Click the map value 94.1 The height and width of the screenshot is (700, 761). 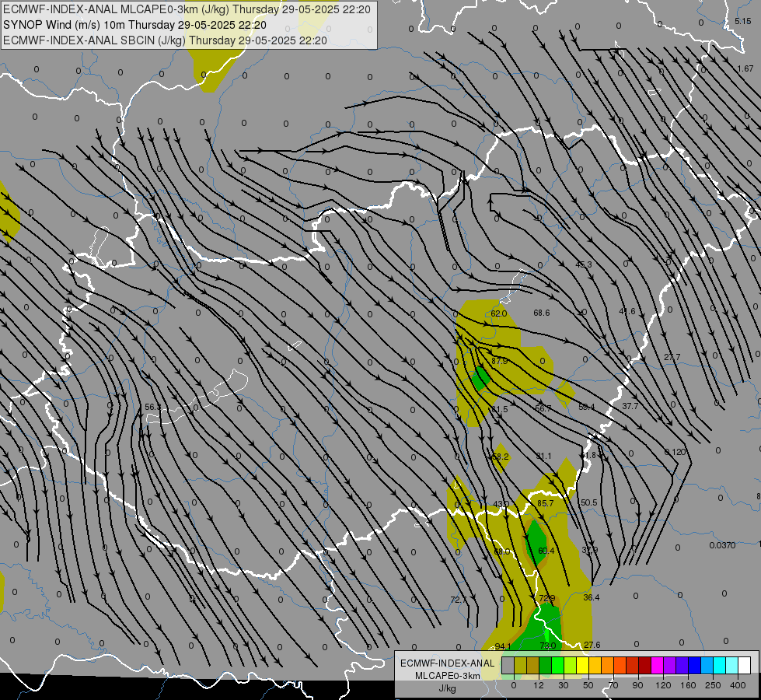[503, 646]
